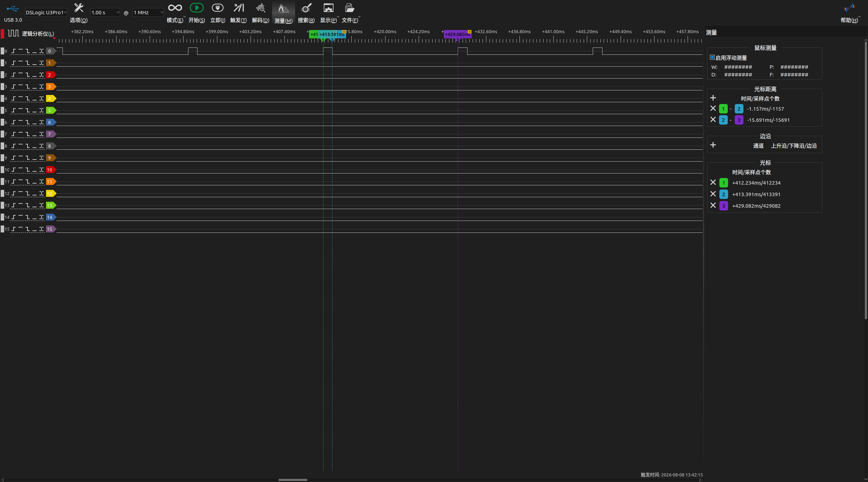Remove cursor 2 at +413.391ms
The width and height of the screenshot is (868, 482).
point(713,194)
